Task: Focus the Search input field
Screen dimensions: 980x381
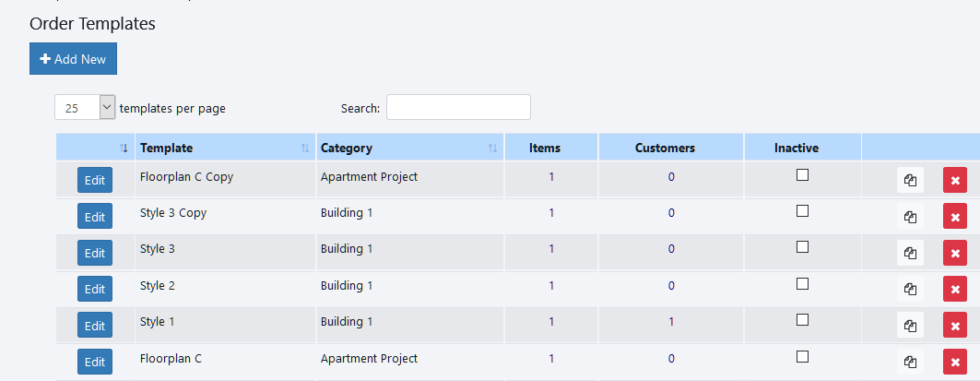Action: tap(458, 108)
